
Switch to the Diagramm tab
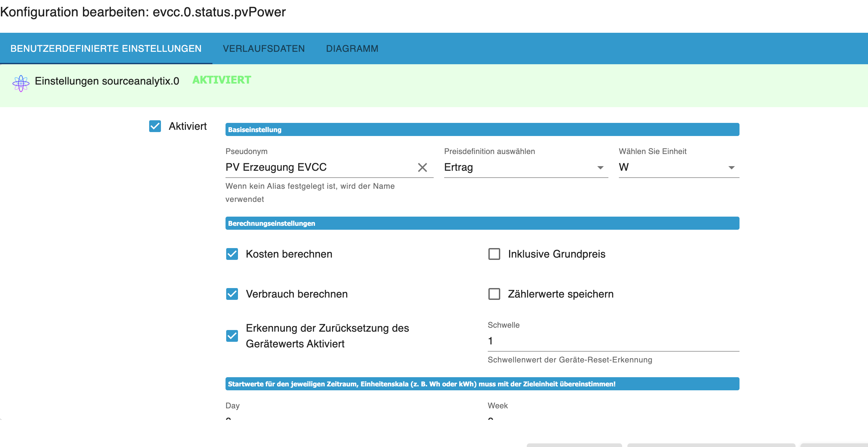click(x=352, y=49)
